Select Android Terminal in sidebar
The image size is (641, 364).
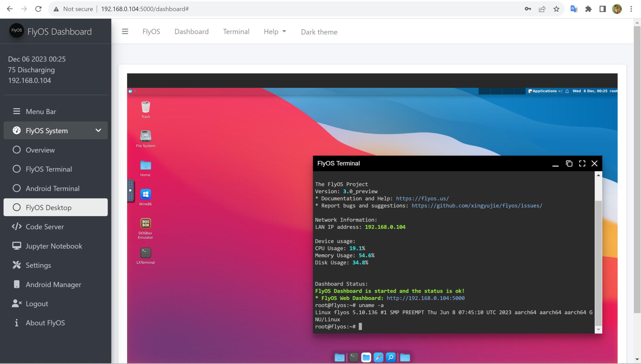(52, 189)
